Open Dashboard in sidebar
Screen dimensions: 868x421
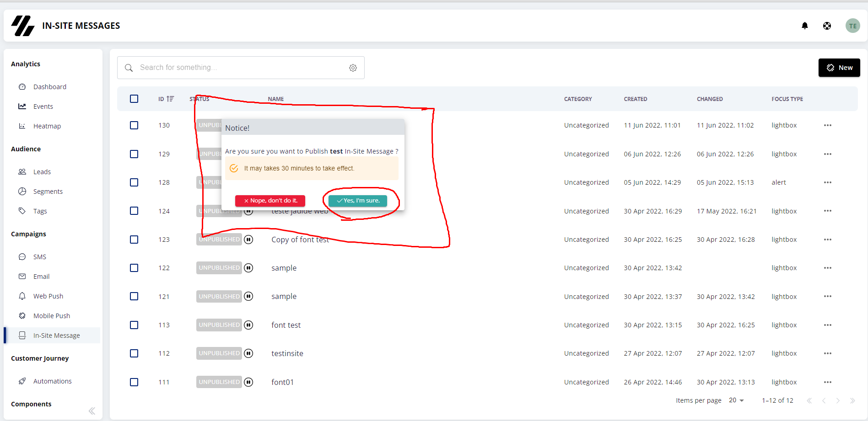click(50, 87)
